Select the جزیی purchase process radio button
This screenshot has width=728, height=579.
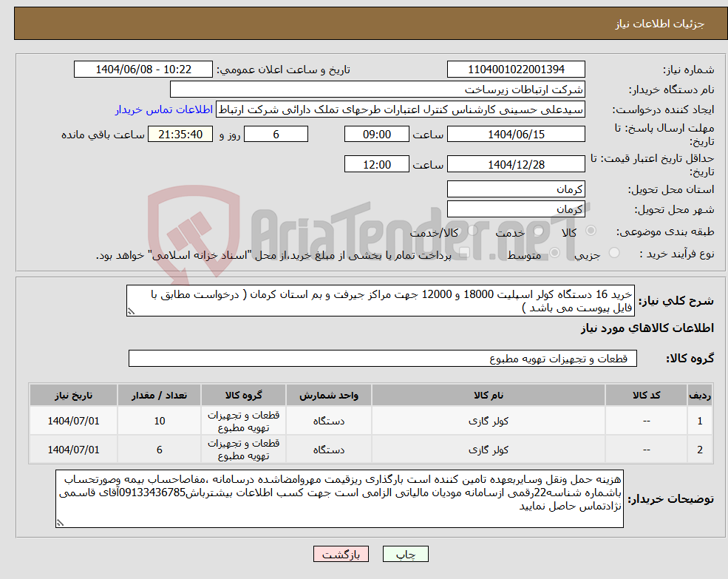pos(613,251)
